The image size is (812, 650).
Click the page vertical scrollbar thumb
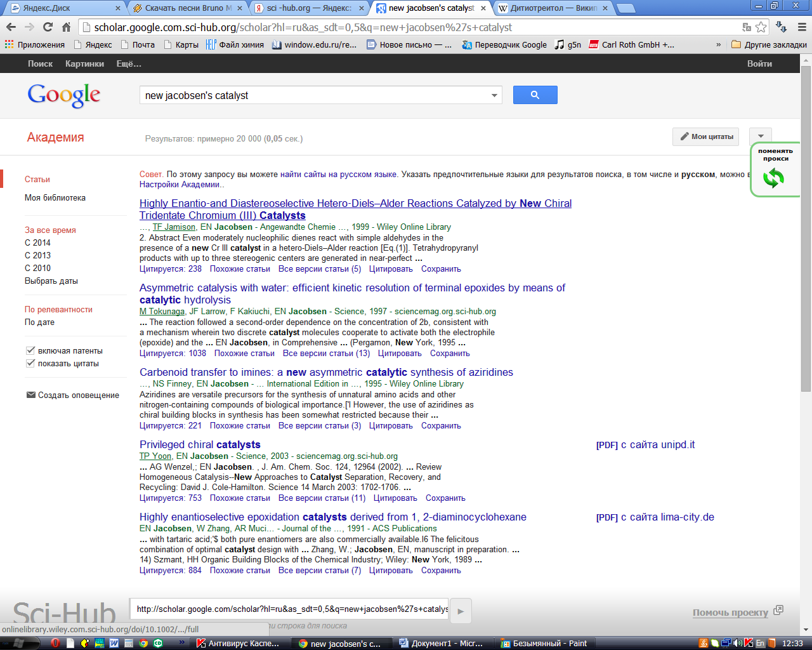[x=806, y=229]
